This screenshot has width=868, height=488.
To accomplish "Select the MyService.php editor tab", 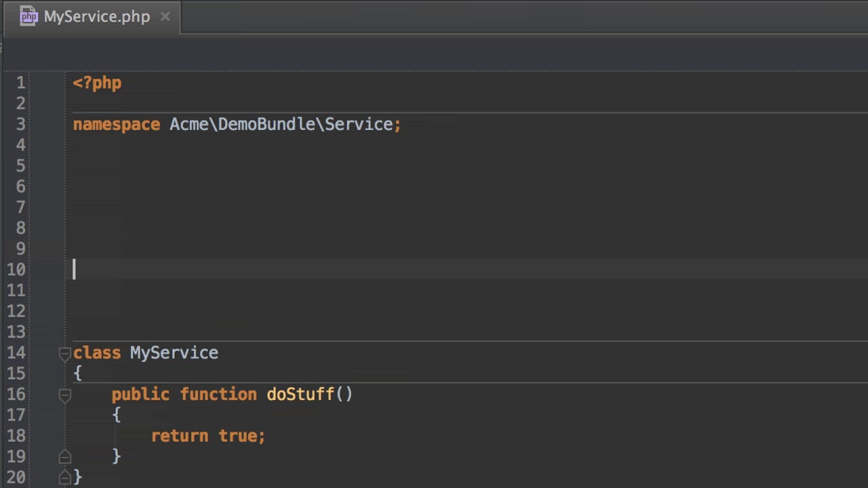I will click(x=91, y=17).
